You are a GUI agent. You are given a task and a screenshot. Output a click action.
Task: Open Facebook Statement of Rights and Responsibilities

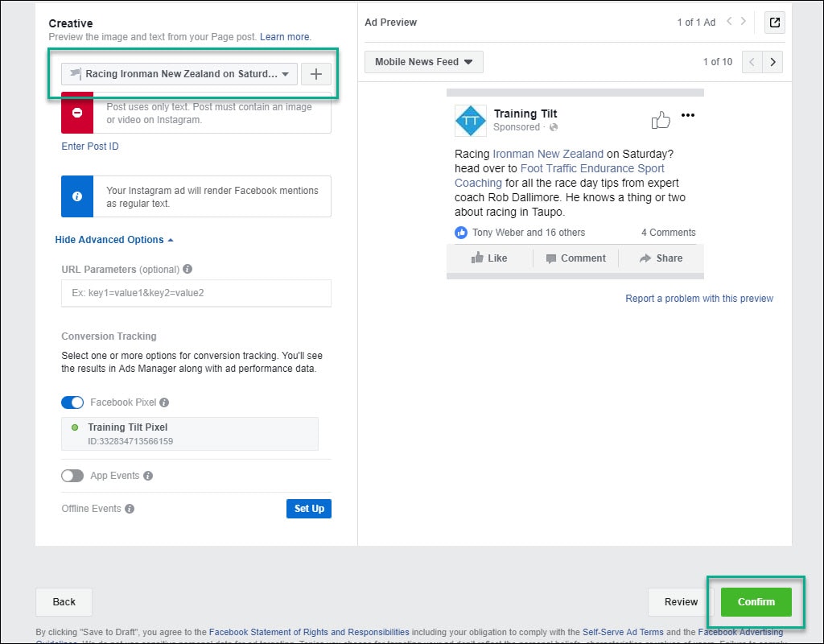click(309, 632)
